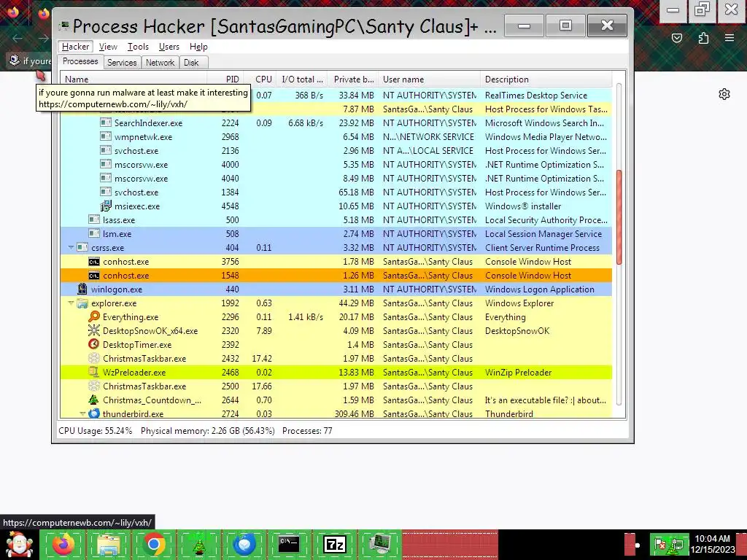Open Google Chrome from the taskbar
This screenshot has width=747, height=560.
click(x=153, y=544)
